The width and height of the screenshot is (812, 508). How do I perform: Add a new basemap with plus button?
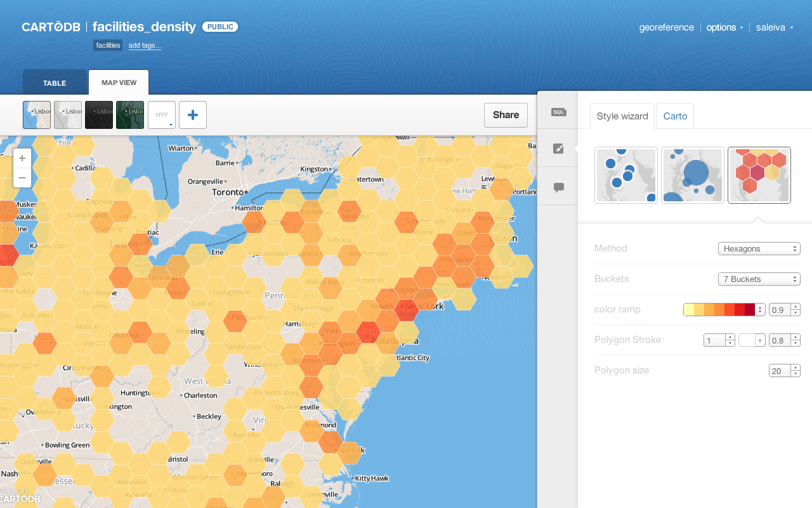tap(193, 115)
